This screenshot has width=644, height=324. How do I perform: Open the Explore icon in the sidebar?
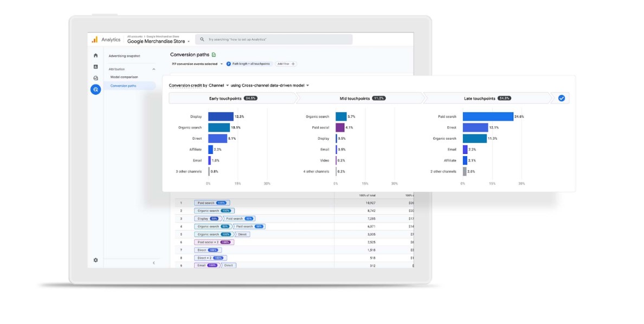(x=96, y=78)
